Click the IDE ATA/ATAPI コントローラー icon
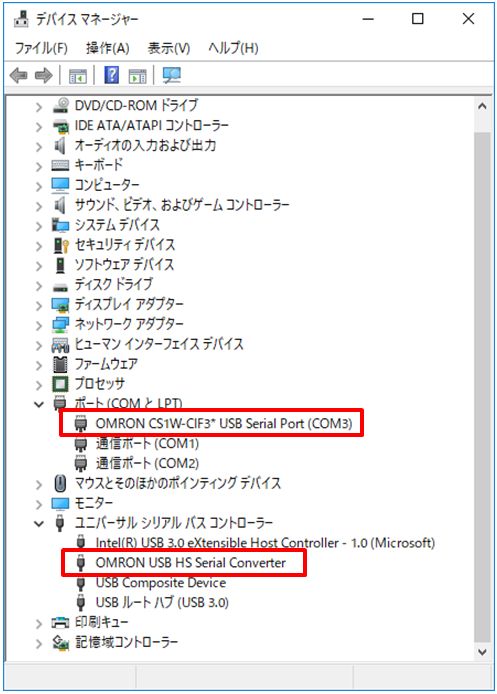The width and height of the screenshot is (497, 694). [61, 125]
